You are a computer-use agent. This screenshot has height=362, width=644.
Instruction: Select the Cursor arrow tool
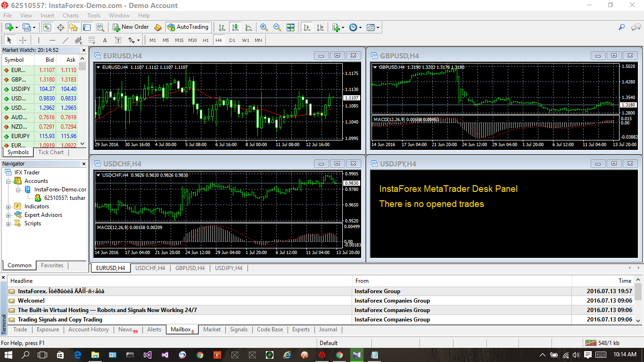click(x=9, y=40)
